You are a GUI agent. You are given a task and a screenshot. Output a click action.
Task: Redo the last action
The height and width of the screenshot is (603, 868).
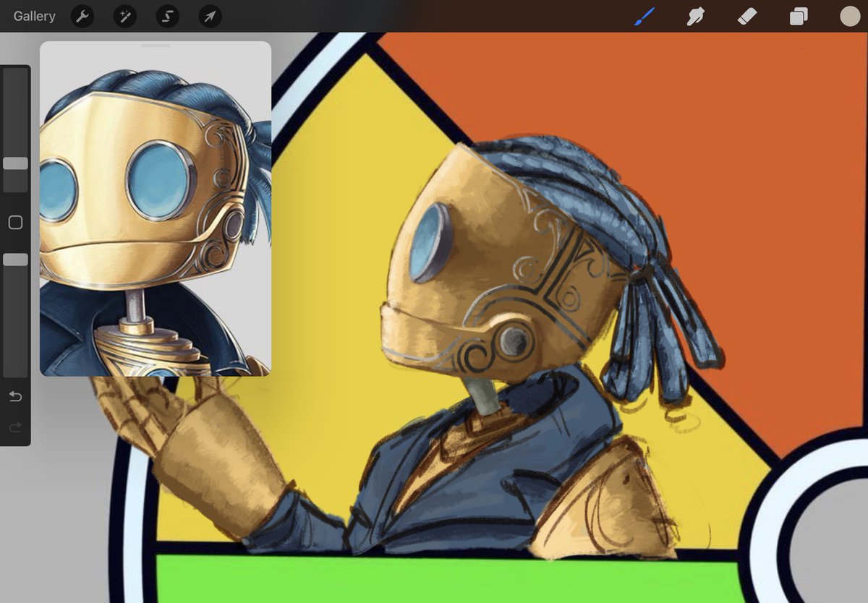(15, 428)
